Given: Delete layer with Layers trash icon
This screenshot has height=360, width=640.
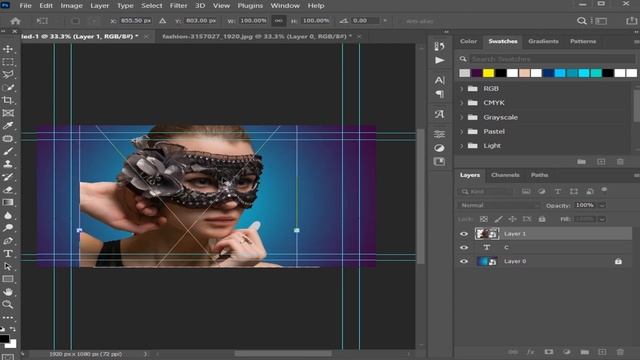Looking at the screenshot, I should click(x=620, y=352).
